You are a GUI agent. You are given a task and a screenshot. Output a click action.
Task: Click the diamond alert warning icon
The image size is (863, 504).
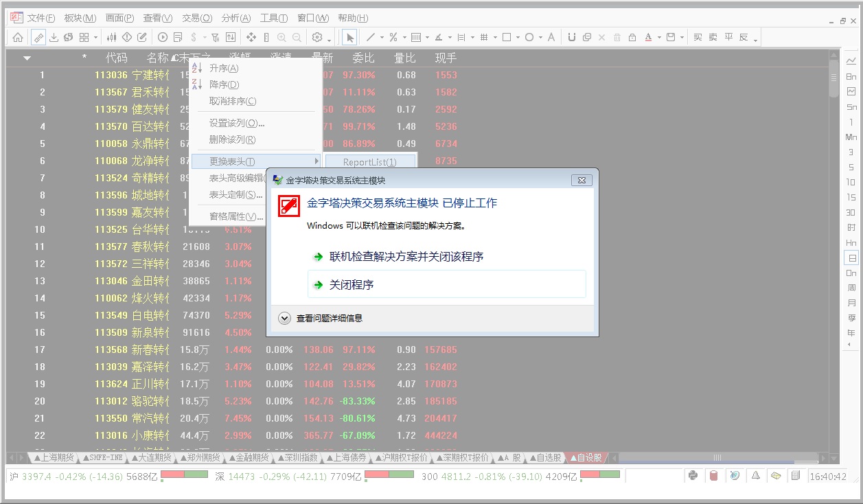(x=127, y=37)
